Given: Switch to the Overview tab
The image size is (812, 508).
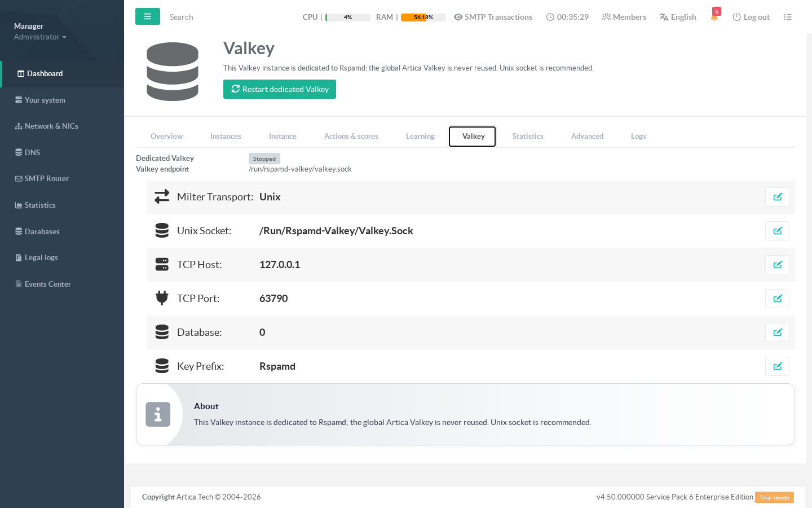Looking at the screenshot, I should tap(166, 136).
